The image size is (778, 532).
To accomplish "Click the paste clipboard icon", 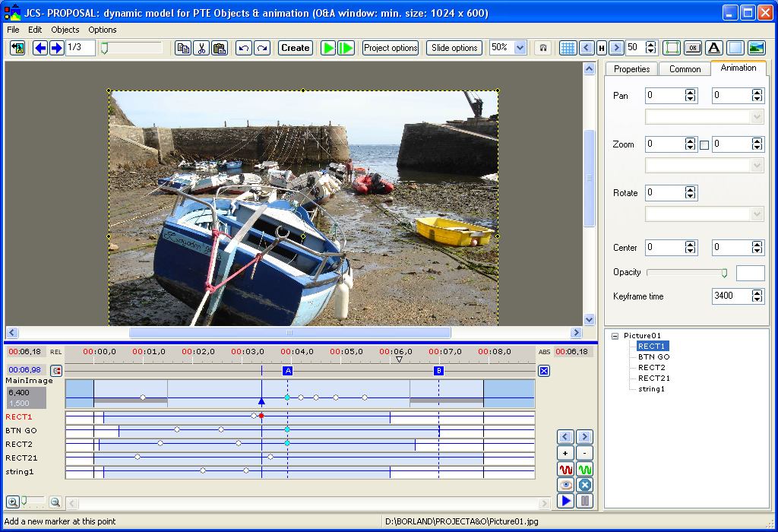I will 219,48.
